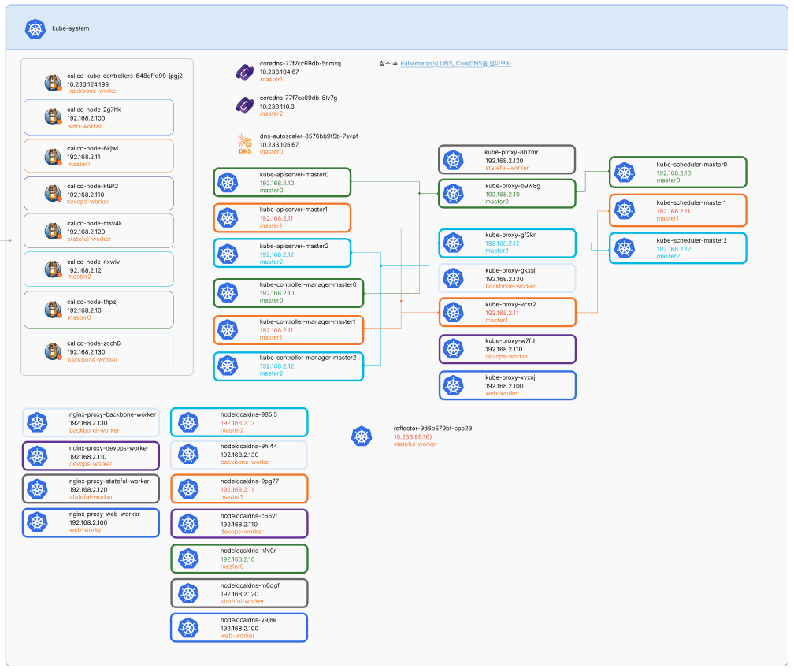Click the 'kube-scheduler-master0' name text

coord(692,165)
